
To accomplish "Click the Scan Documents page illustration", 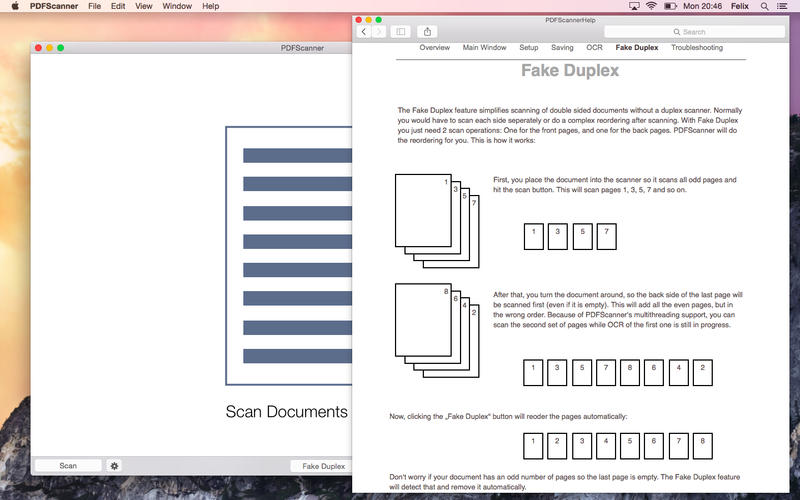I will [290, 255].
